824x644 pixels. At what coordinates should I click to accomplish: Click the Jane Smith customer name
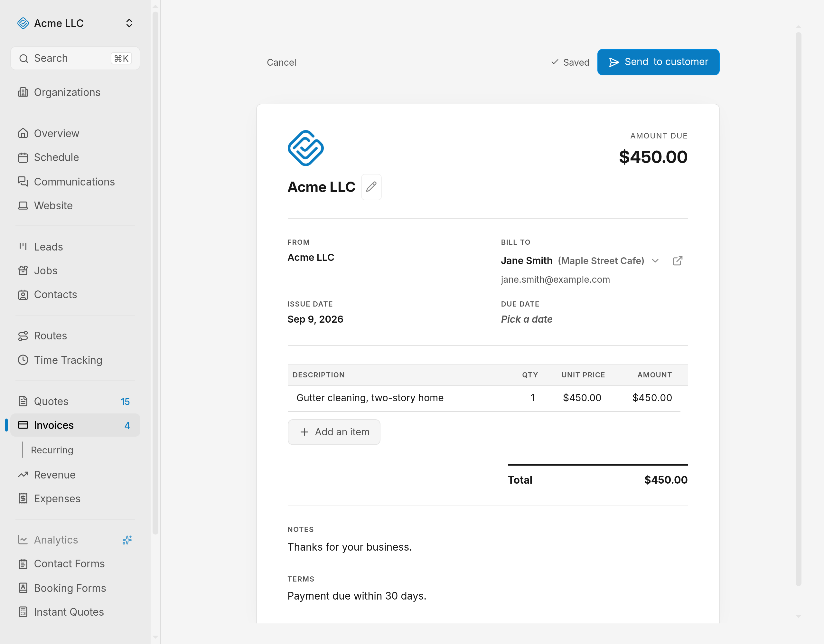(526, 261)
